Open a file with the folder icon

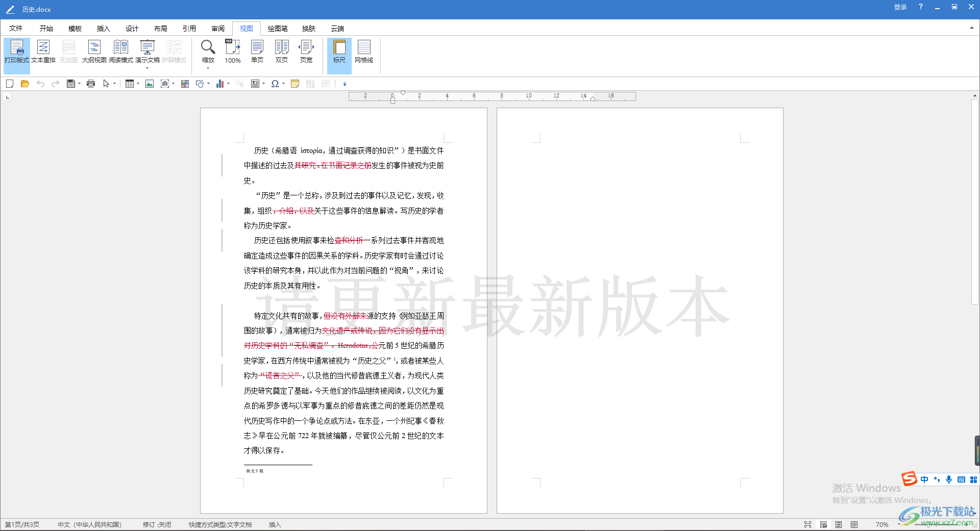[x=24, y=84]
